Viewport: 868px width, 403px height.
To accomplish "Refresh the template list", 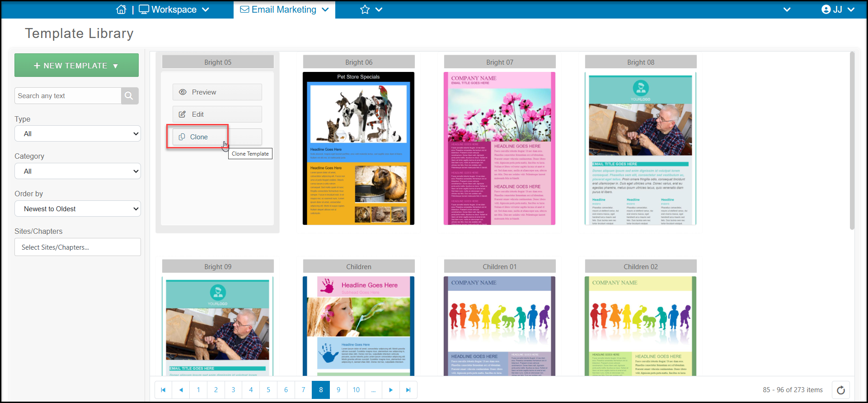I will (841, 390).
